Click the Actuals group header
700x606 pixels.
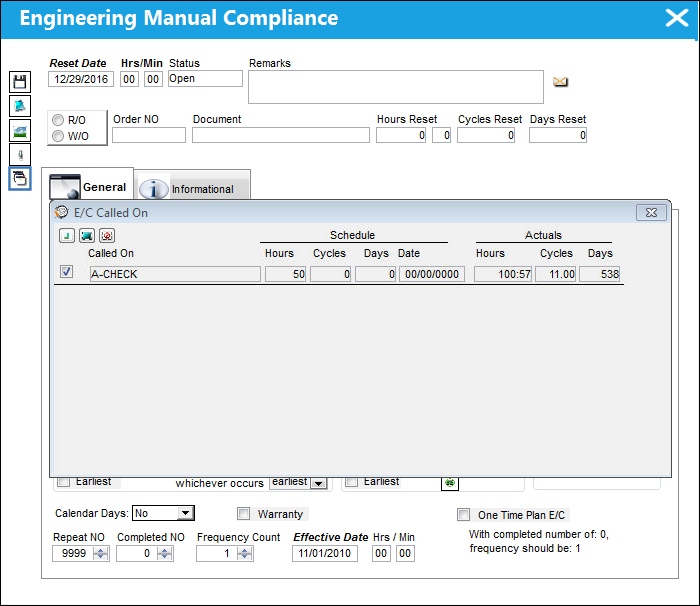pyautogui.click(x=543, y=235)
